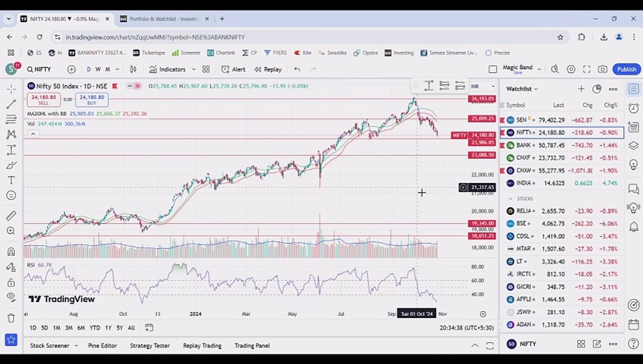
Task: Open the Alerts clock panel icon
Action: click(x=633, y=108)
